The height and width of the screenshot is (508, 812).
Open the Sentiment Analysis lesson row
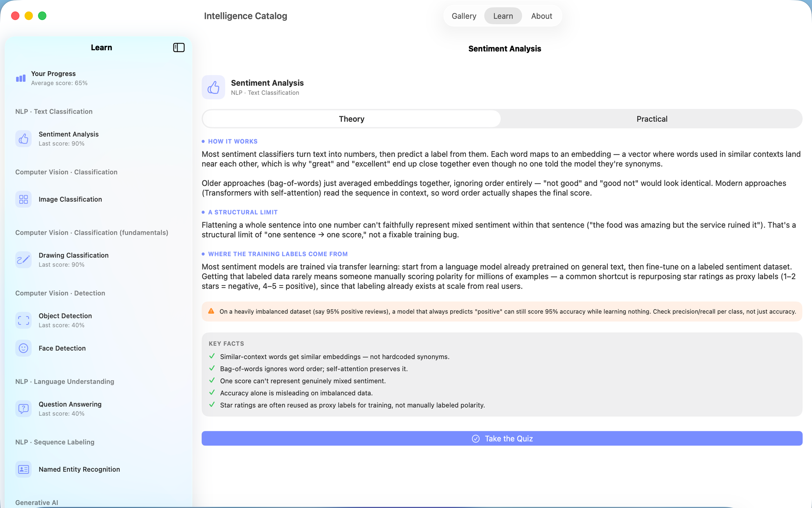(98, 138)
